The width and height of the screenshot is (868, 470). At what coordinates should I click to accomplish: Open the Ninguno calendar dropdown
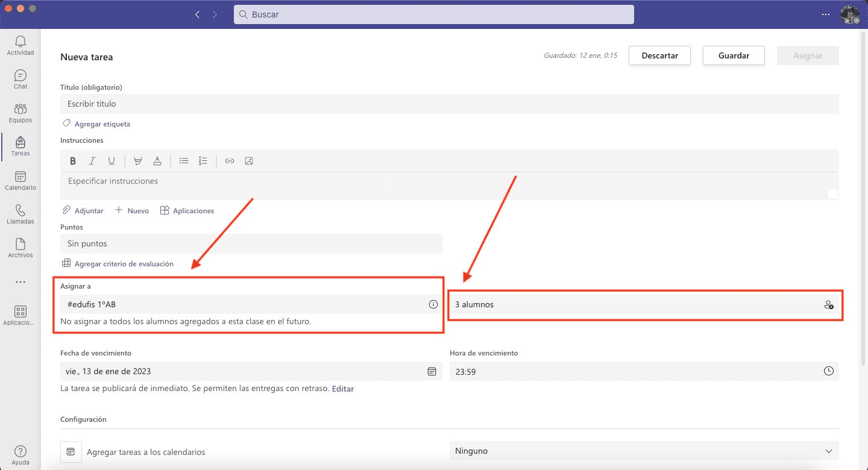tap(644, 451)
